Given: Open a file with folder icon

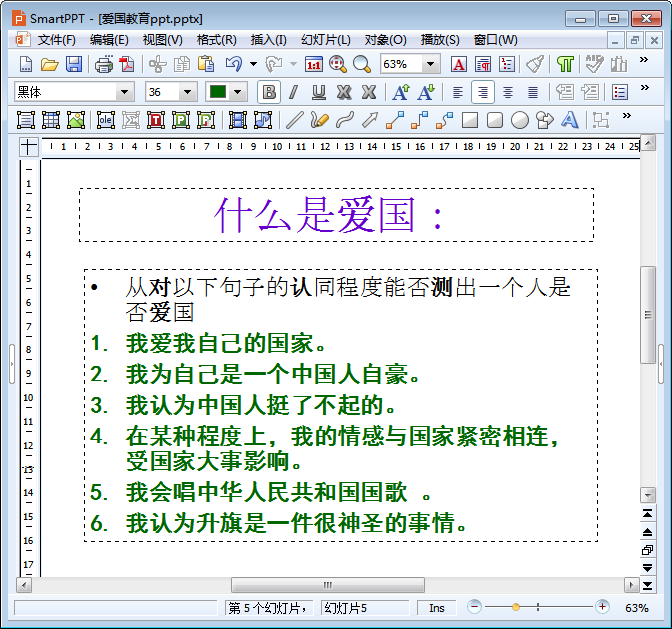Looking at the screenshot, I should click(50, 64).
